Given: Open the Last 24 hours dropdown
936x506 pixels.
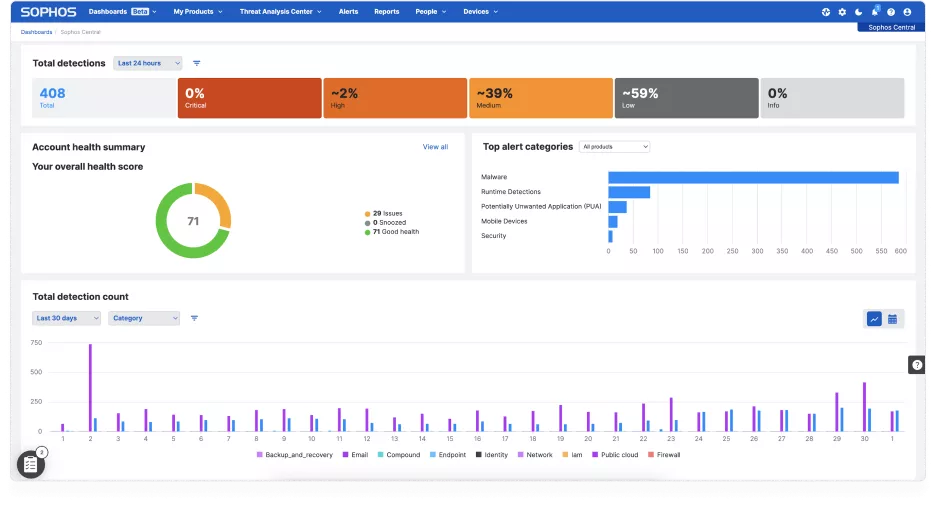Looking at the screenshot, I should coord(147,63).
